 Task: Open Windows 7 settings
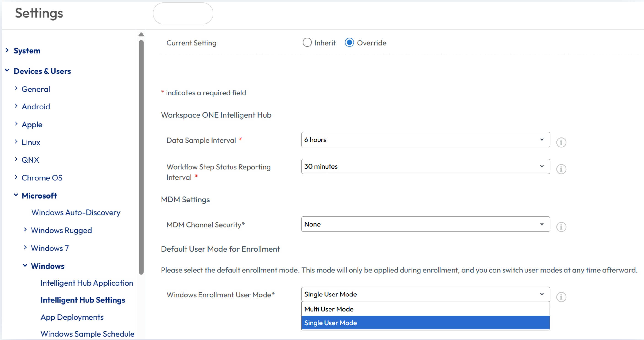tap(50, 248)
